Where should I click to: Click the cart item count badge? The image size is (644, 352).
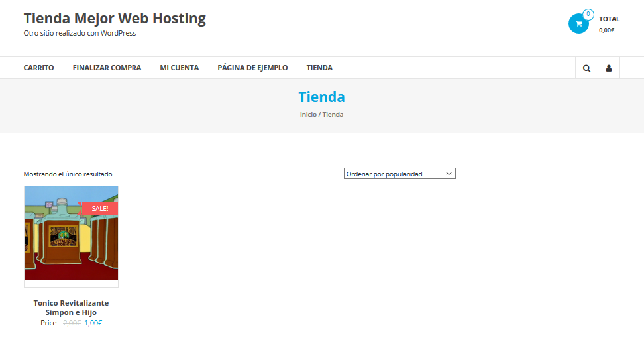tap(588, 14)
